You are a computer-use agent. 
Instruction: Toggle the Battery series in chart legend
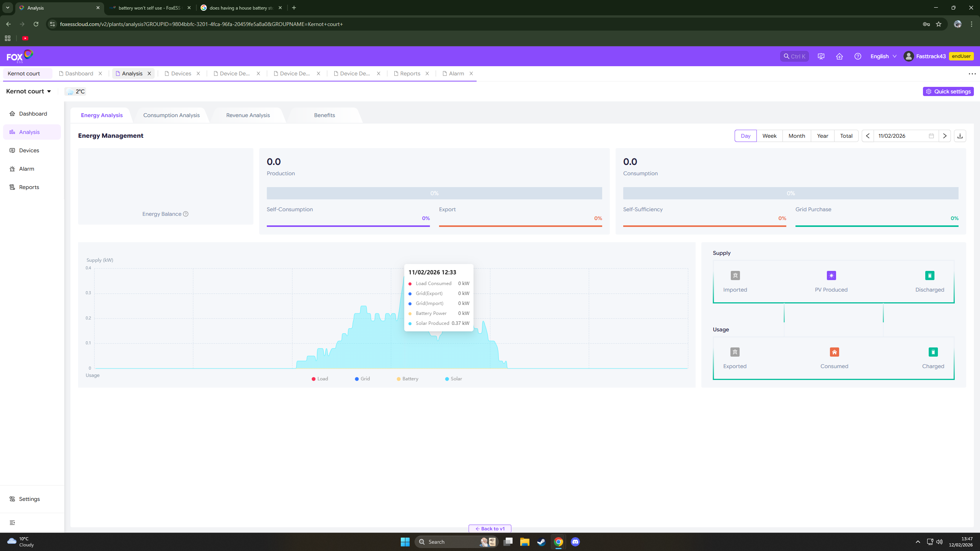pos(407,379)
